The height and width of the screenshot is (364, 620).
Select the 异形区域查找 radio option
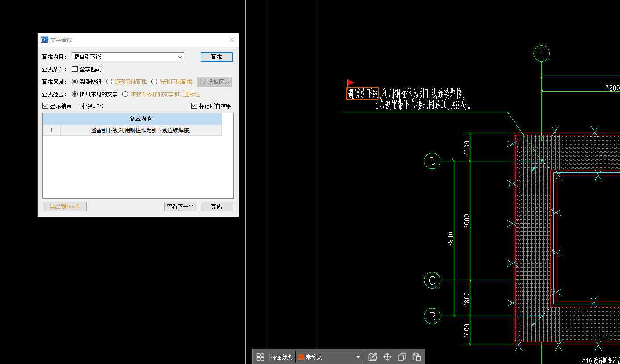tap(155, 82)
